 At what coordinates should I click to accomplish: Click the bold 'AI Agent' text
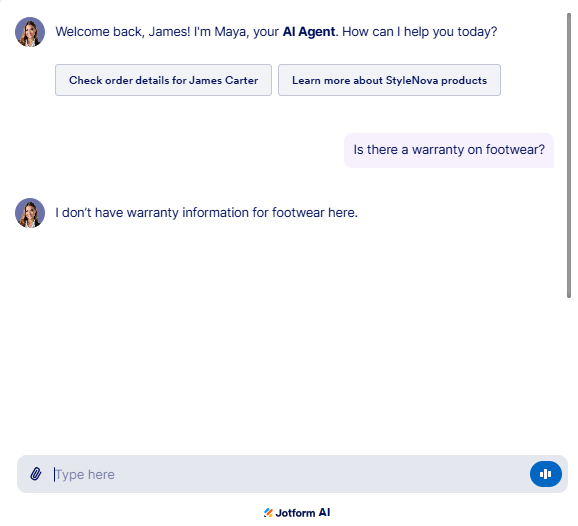click(x=309, y=32)
